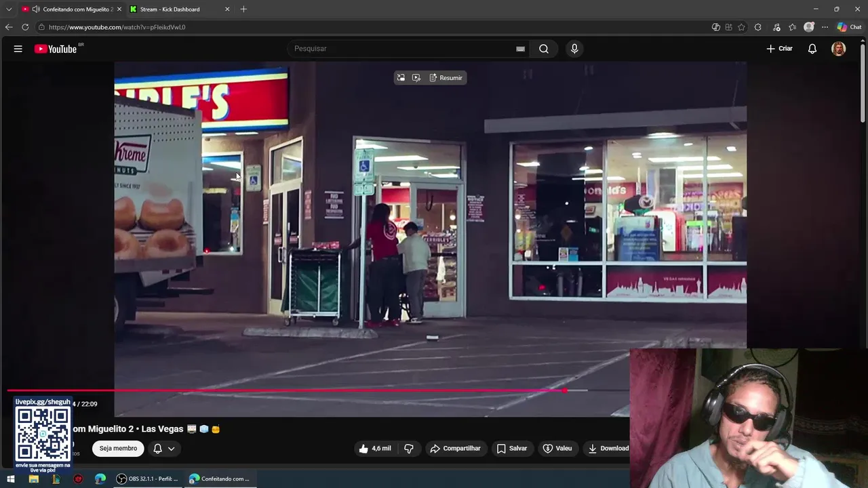Click the Seja membro button
868x488 pixels.
click(x=118, y=448)
